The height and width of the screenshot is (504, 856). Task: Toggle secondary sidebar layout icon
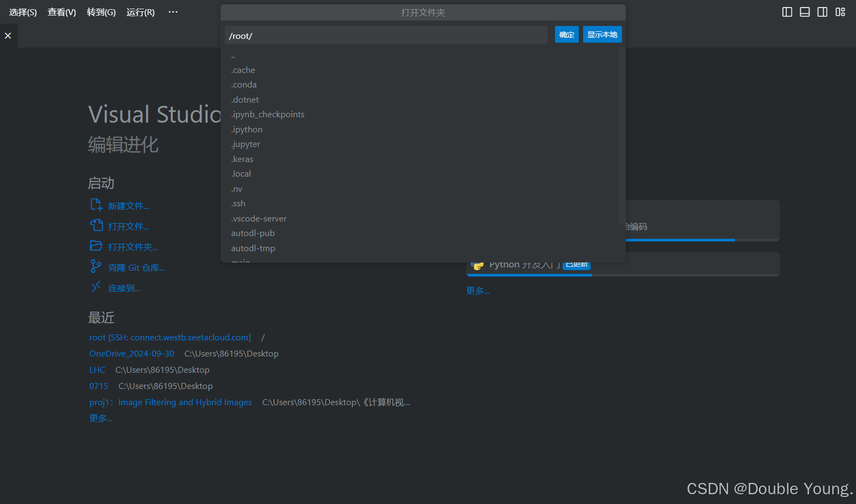822,12
